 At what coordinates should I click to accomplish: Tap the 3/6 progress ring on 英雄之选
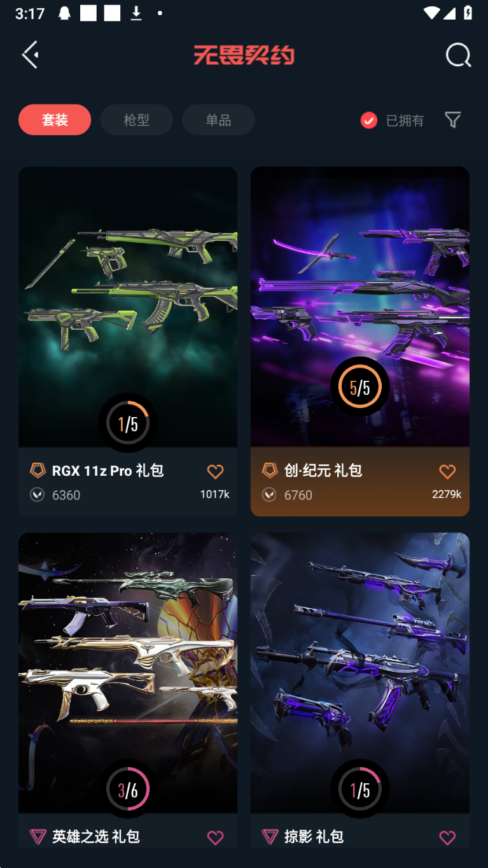point(128,790)
